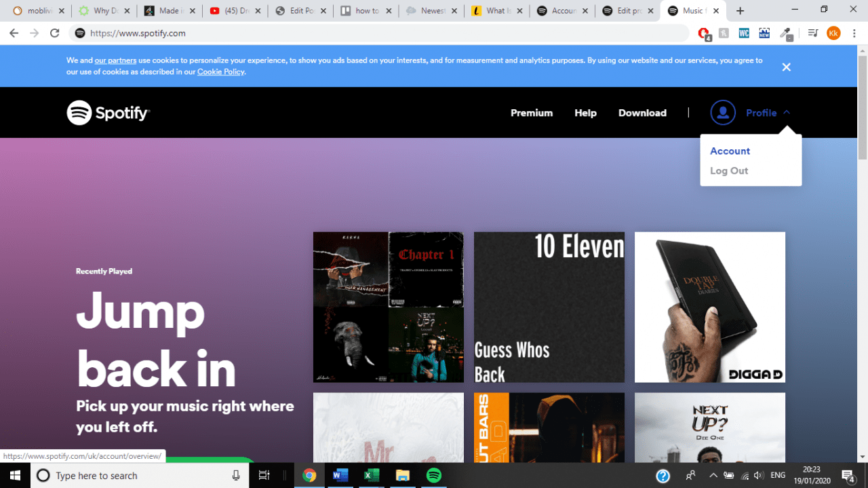Close the 'Music f' Spotify tab
Screen dimensions: 868x488
tap(715, 11)
